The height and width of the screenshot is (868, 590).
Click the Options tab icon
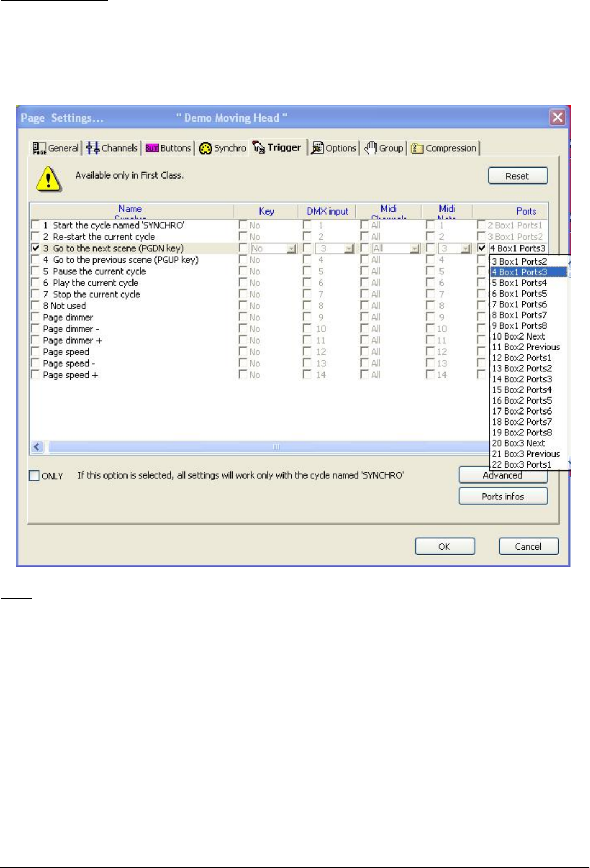317,148
